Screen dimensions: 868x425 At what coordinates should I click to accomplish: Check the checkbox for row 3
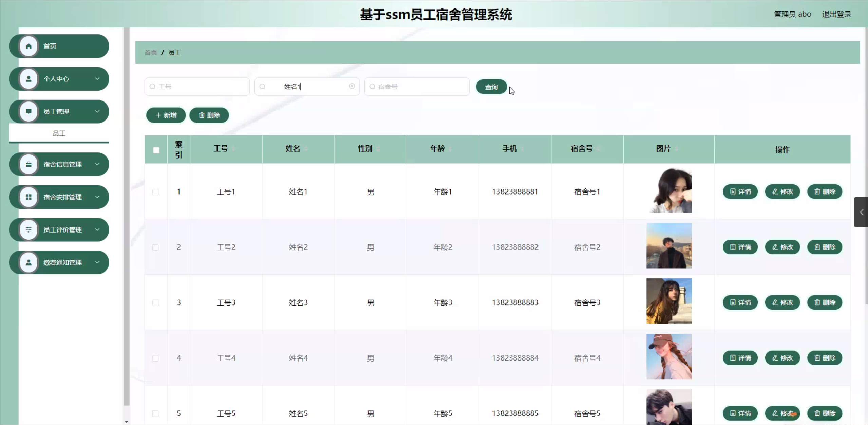point(155,303)
